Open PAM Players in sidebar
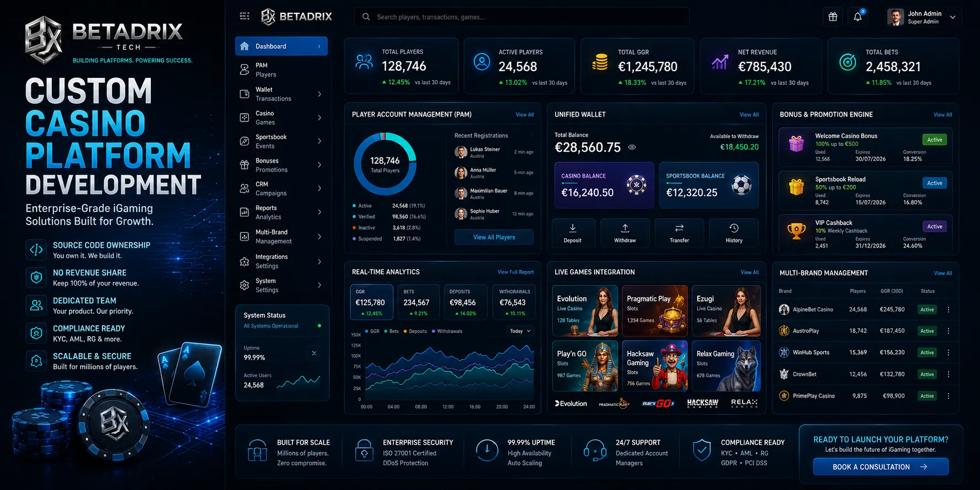 [x=281, y=70]
